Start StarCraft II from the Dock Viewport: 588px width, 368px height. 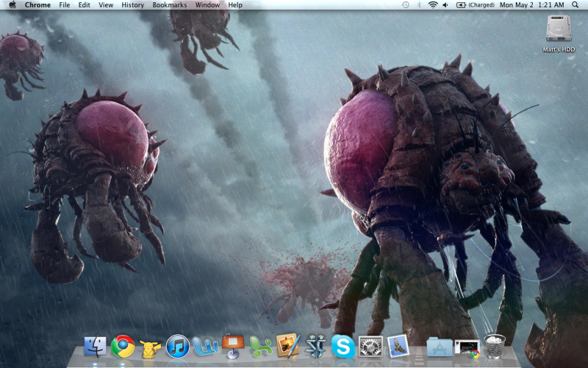[315, 346]
